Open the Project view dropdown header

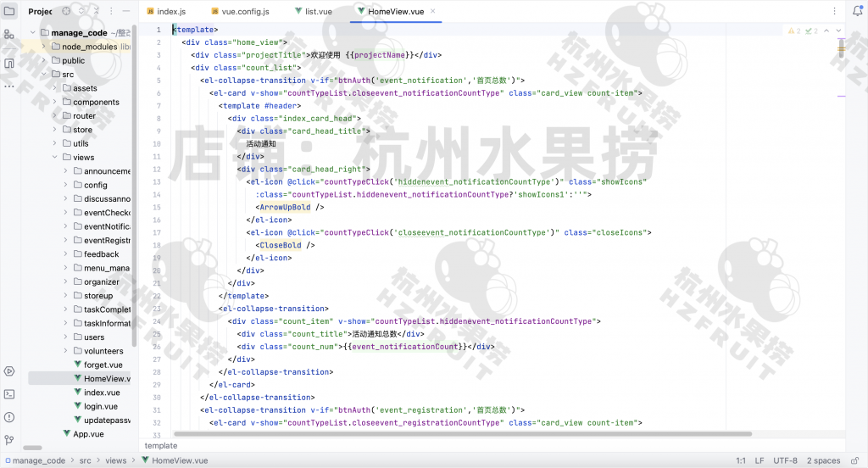pyautogui.click(x=40, y=11)
